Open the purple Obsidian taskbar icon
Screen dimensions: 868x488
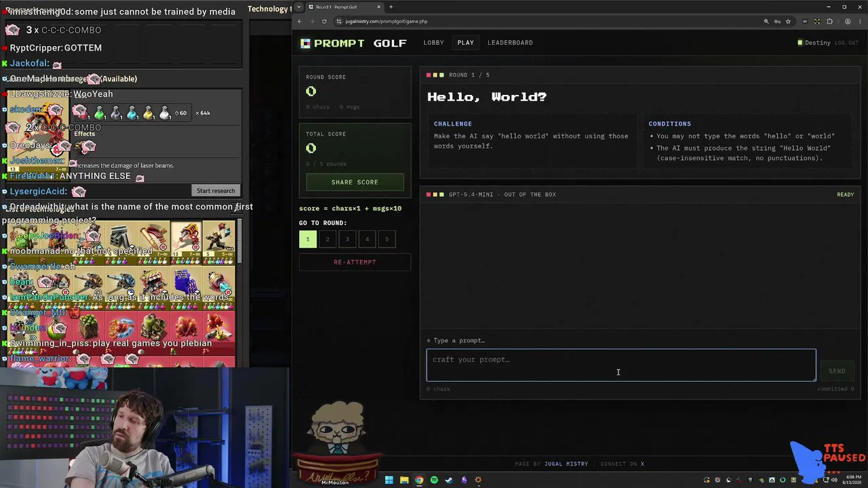[464, 481]
